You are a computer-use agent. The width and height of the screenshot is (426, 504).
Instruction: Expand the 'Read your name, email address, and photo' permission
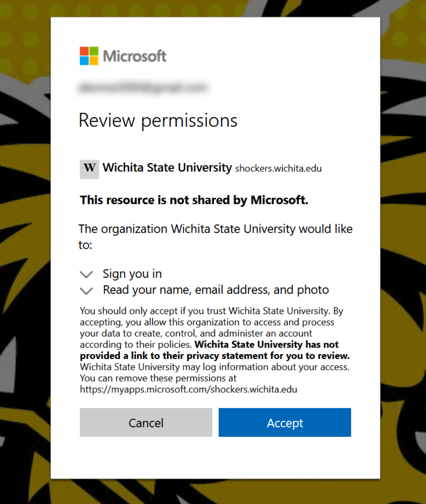point(86,291)
